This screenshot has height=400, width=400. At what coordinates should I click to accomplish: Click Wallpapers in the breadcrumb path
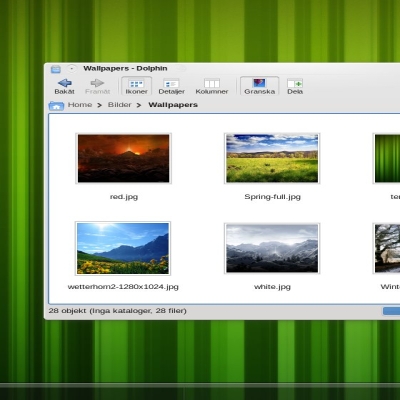[173, 105]
